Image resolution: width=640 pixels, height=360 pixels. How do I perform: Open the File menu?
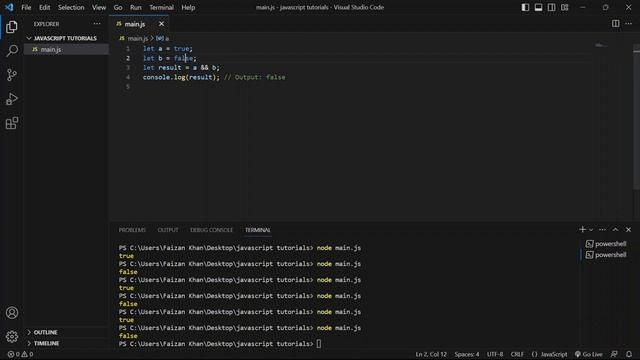tap(26, 7)
